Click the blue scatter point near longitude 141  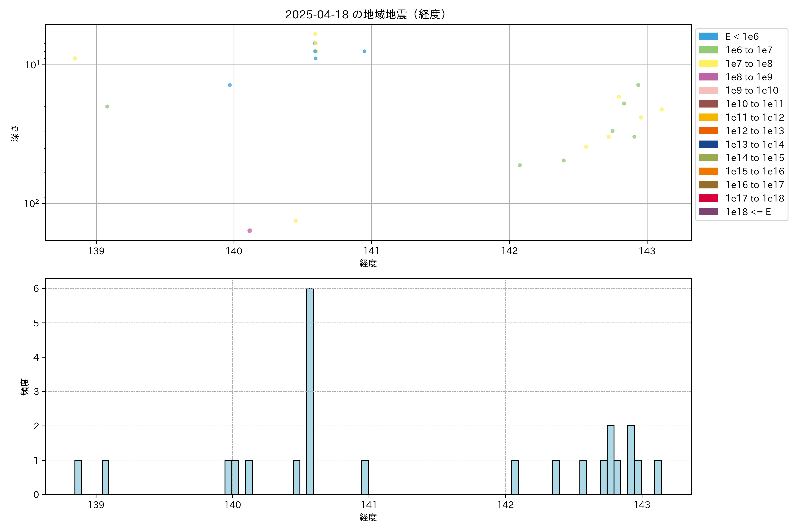[x=364, y=51]
